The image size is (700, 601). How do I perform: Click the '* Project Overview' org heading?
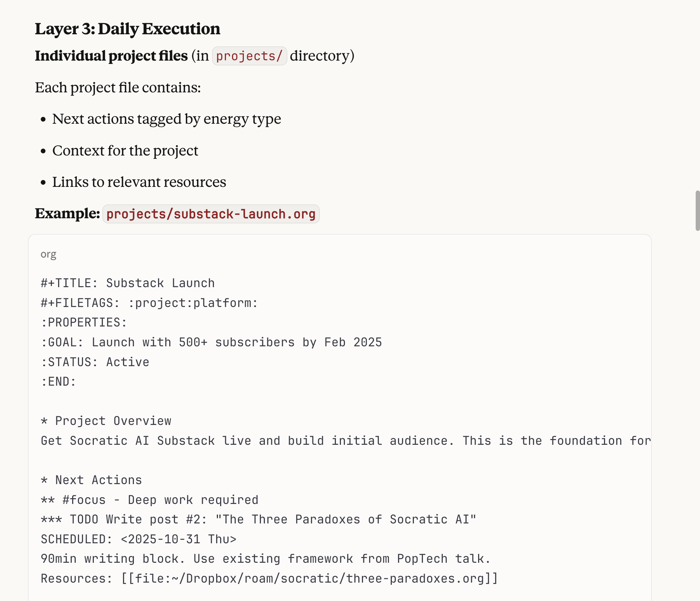coord(106,421)
